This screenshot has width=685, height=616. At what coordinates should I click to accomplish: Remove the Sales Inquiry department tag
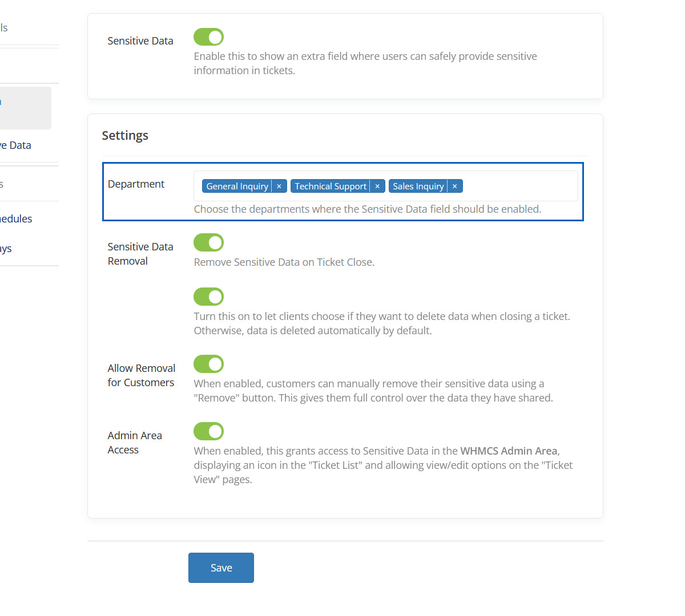pos(455,187)
